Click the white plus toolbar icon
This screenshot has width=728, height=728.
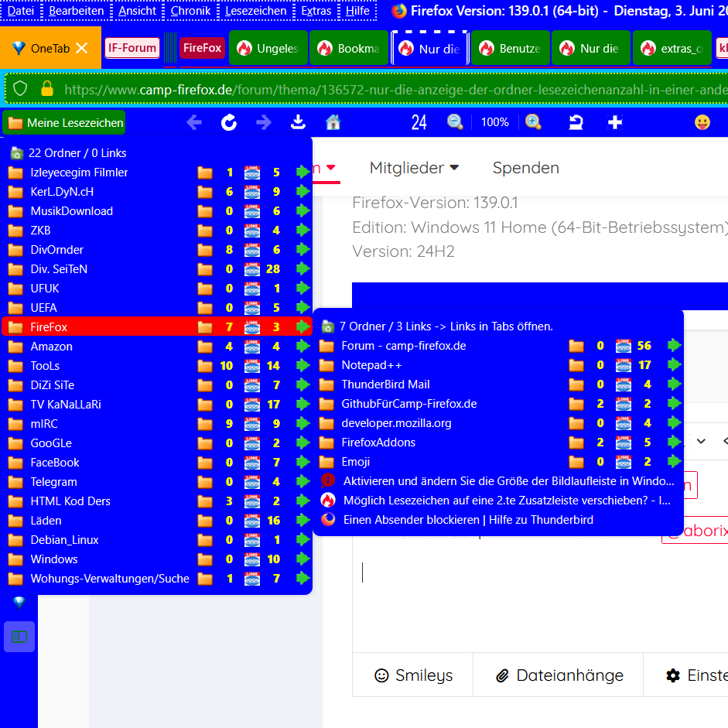615,122
